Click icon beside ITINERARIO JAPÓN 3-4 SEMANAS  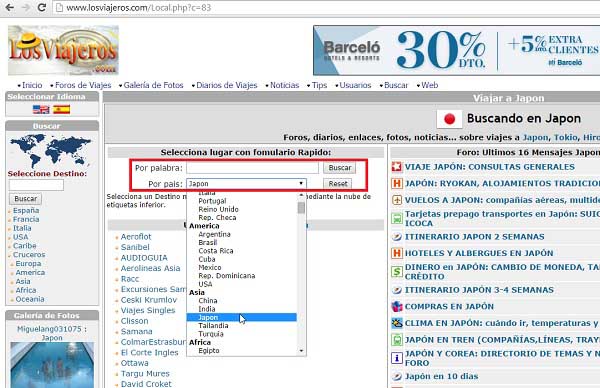(x=397, y=290)
